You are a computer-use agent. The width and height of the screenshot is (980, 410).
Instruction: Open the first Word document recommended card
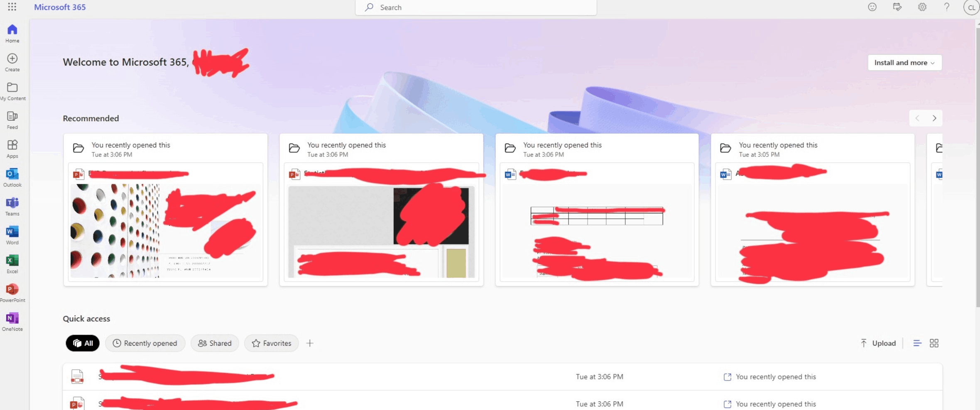pos(597,210)
